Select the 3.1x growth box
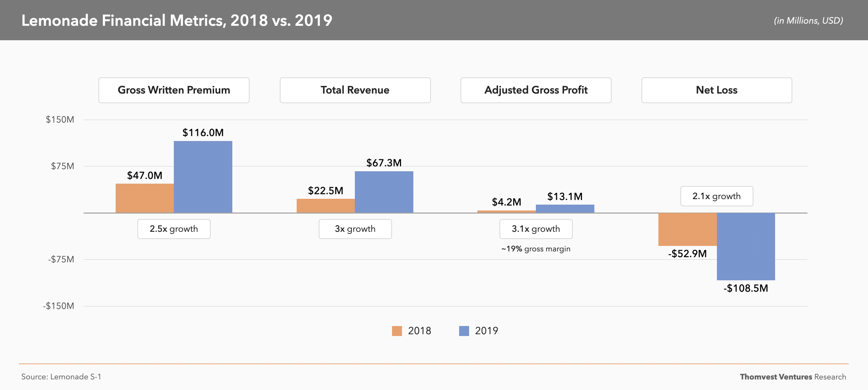The width and height of the screenshot is (868, 390). (536, 229)
